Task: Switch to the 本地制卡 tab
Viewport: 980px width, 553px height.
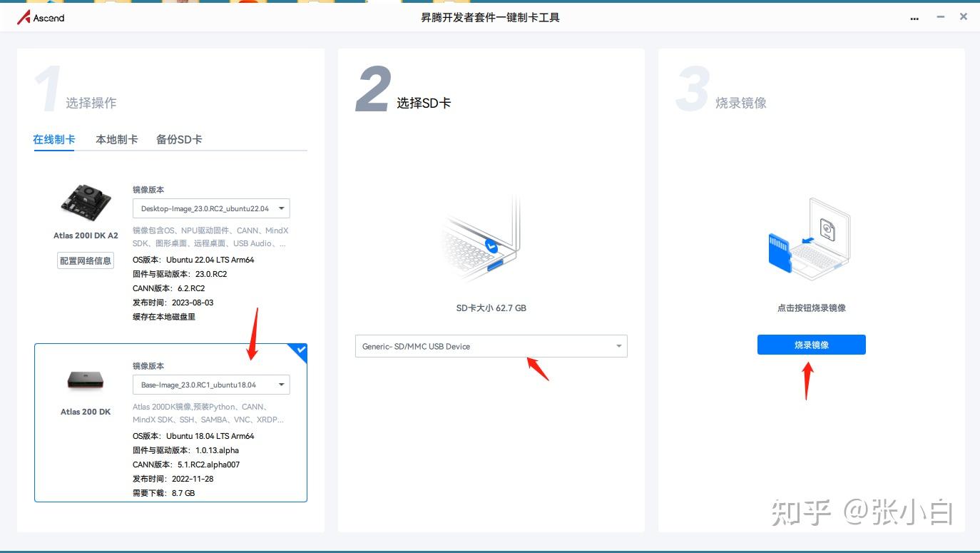Action: 116,139
